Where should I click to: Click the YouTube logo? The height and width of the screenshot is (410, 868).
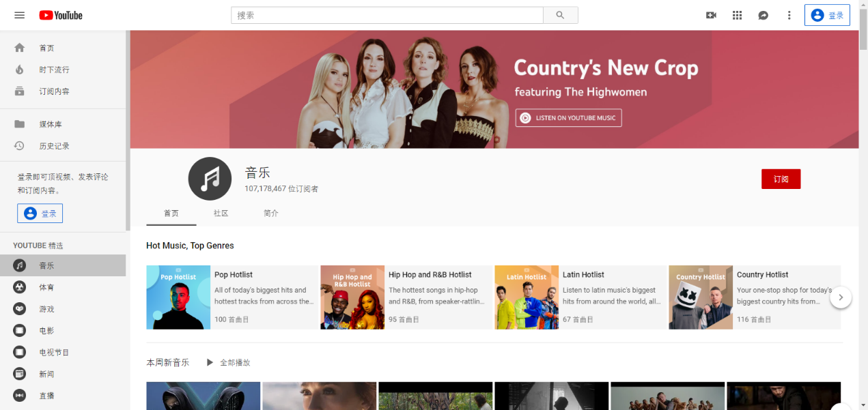click(61, 15)
